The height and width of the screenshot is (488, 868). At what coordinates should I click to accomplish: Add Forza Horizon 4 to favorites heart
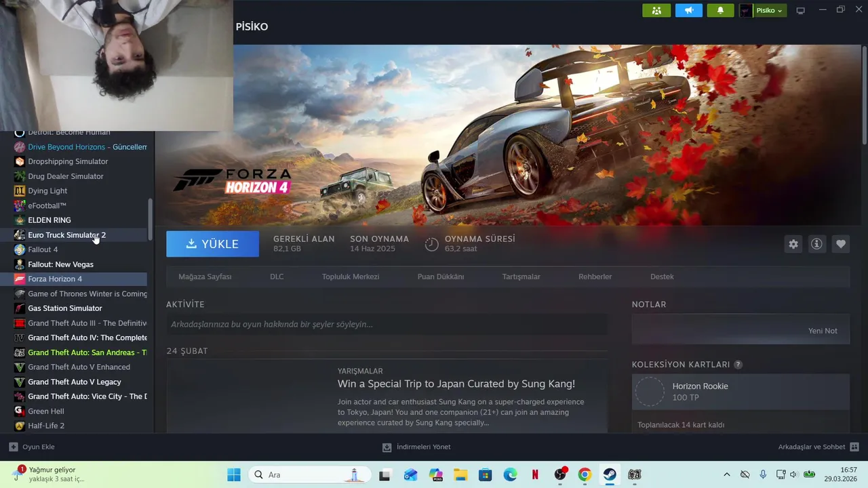(x=841, y=244)
